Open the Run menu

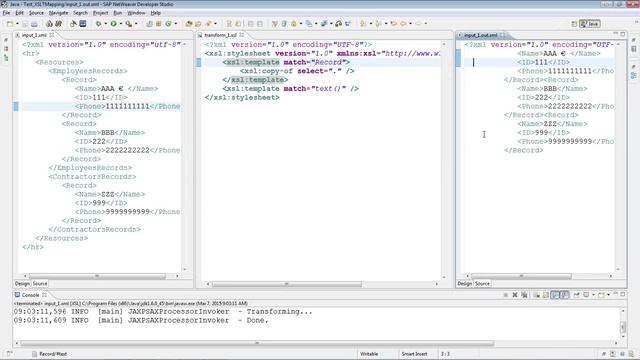click(118, 13)
